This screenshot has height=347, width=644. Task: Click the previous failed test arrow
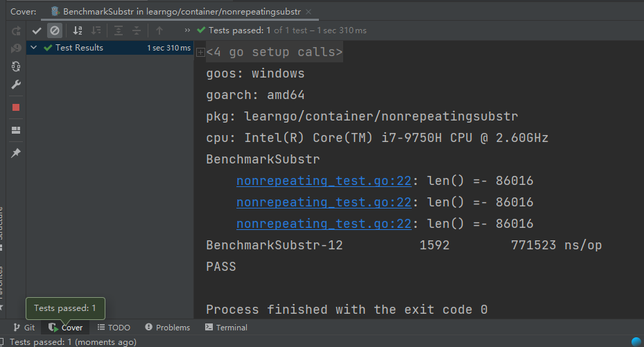click(x=159, y=30)
